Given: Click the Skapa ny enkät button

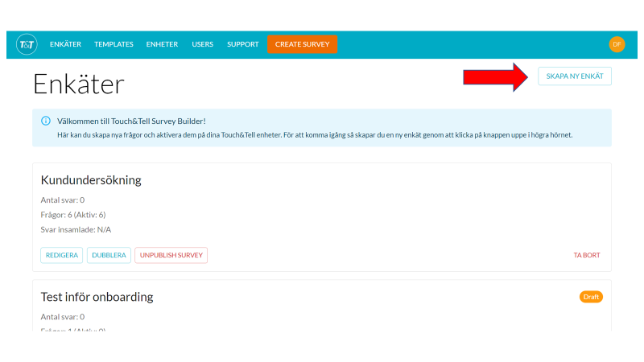Looking at the screenshot, I should click(x=575, y=76).
